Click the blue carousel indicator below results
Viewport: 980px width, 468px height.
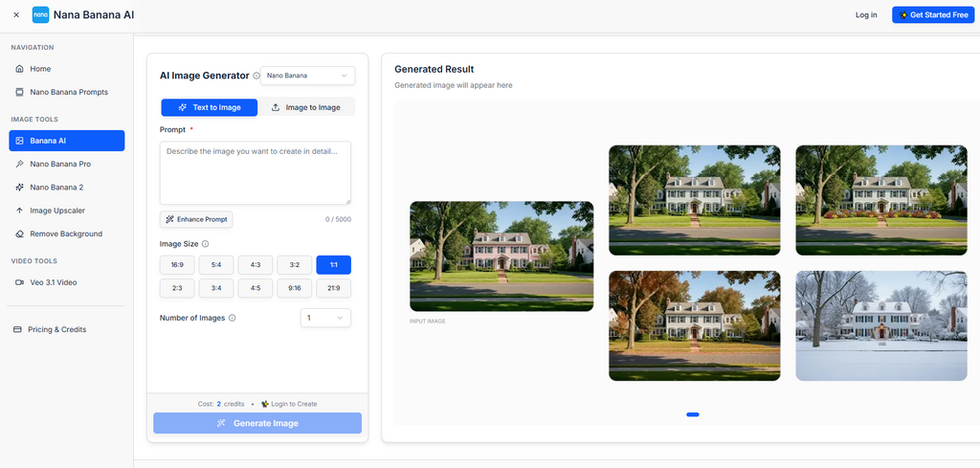[693, 414]
